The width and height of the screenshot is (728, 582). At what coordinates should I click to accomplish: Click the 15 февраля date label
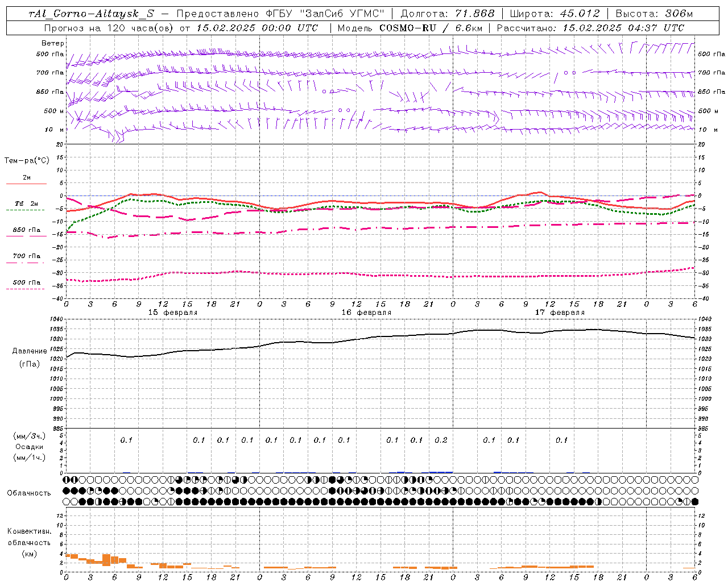point(173,313)
